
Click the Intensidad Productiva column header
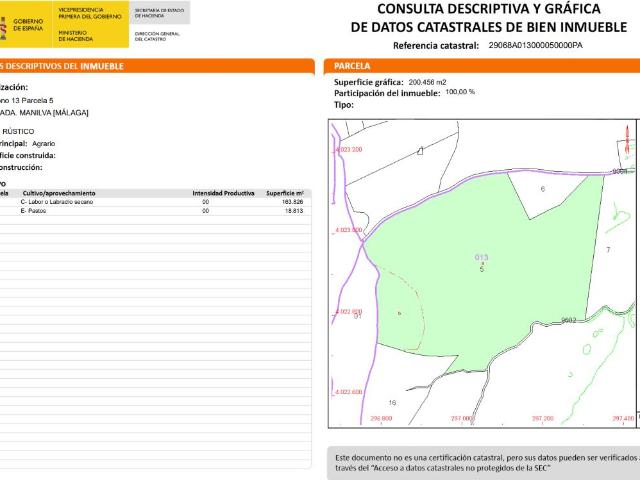click(x=223, y=192)
